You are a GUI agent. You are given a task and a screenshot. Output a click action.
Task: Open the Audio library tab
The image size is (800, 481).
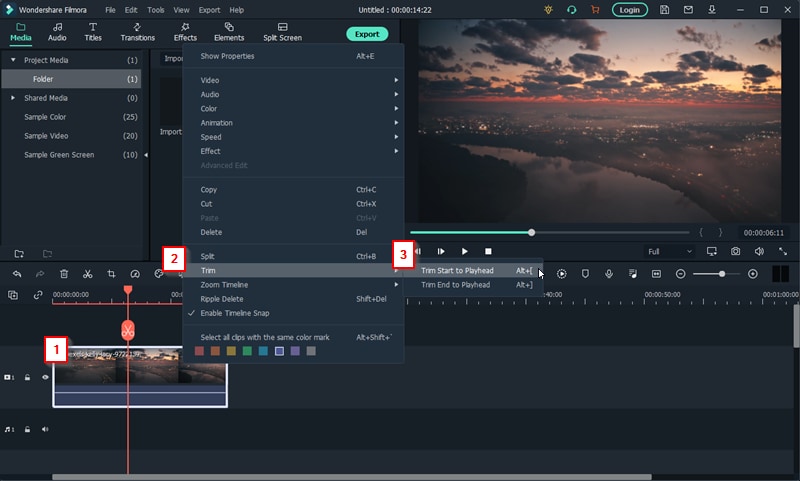tap(57, 32)
